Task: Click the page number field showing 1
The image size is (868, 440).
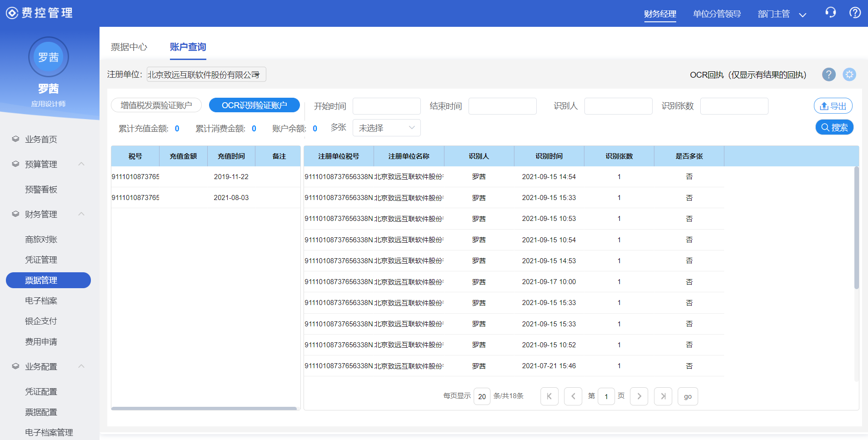Action: pyautogui.click(x=606, y=396)
